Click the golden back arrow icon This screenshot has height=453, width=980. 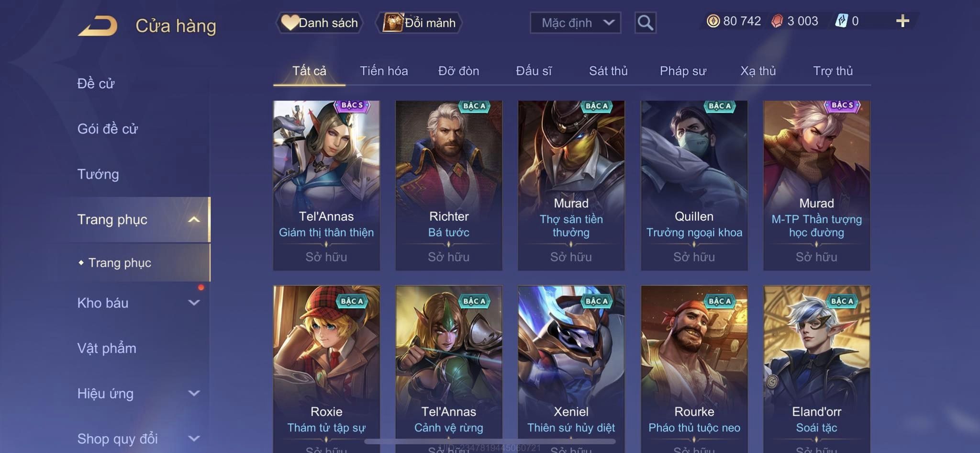tap(98, 25)
